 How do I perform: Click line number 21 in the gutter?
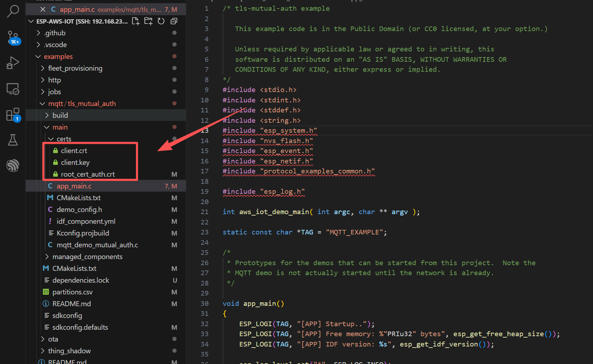coord(204,212)
